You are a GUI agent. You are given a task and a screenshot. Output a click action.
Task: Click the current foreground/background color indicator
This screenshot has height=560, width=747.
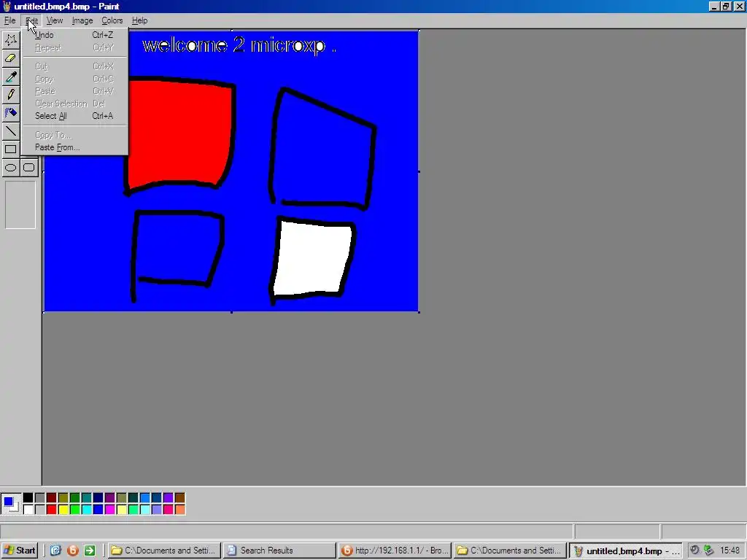[10, 504]
